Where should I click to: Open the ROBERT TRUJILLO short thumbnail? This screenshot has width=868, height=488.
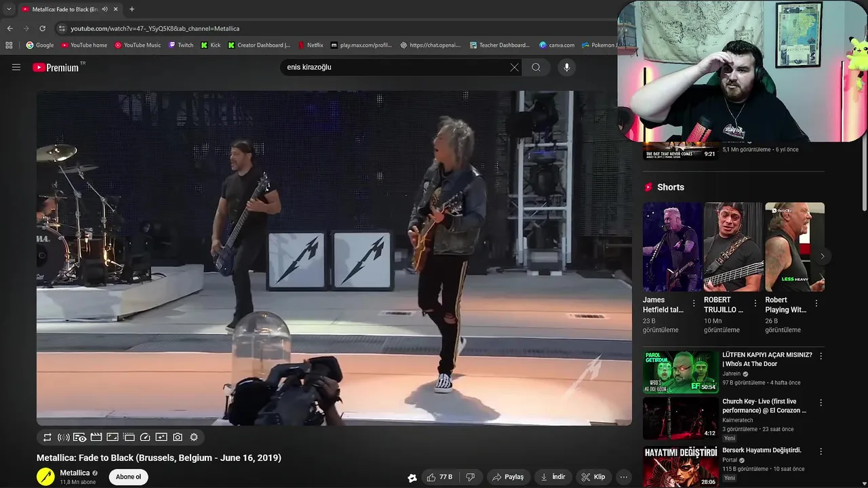(x=734, y=247)
